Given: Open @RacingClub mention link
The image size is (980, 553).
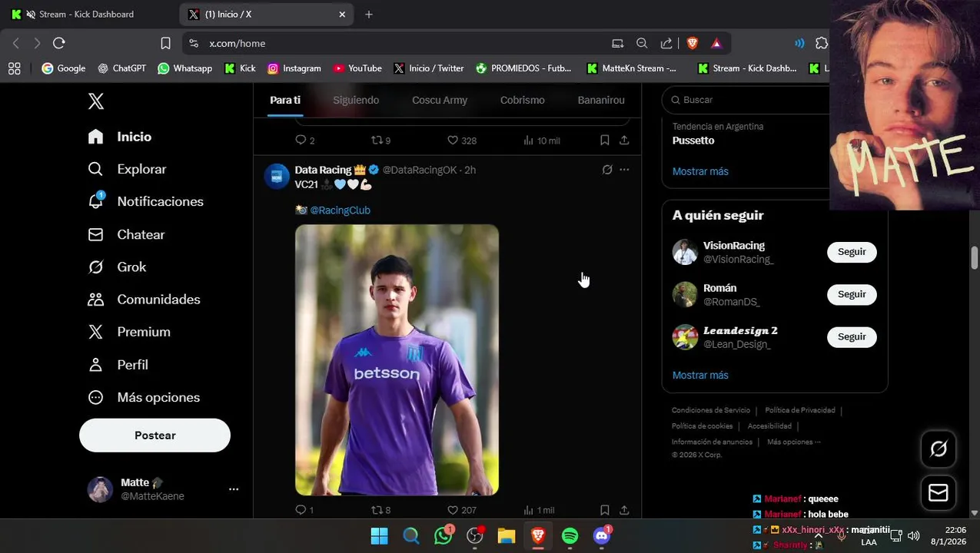Looking at the screenshot, I should pos(340,210).
